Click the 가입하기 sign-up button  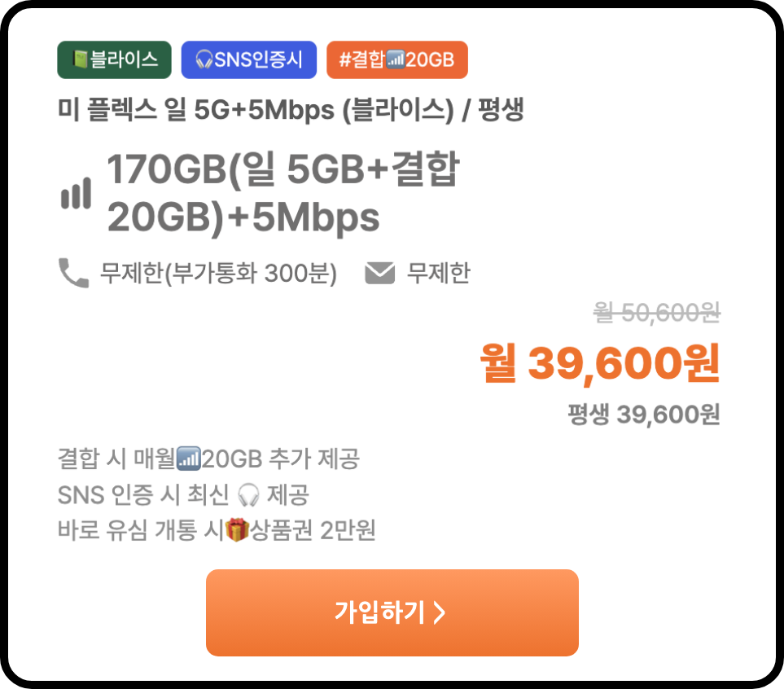coord(392,612)
